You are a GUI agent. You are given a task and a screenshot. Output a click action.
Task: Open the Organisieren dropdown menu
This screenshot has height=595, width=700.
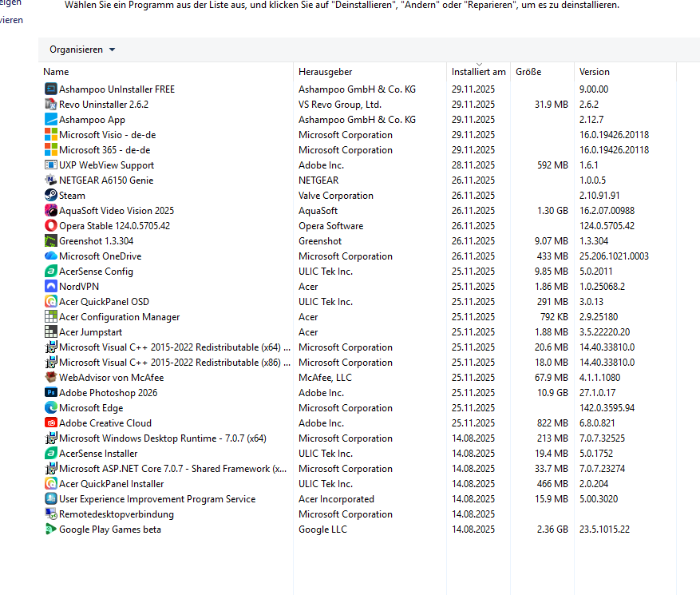click(82, 50)
